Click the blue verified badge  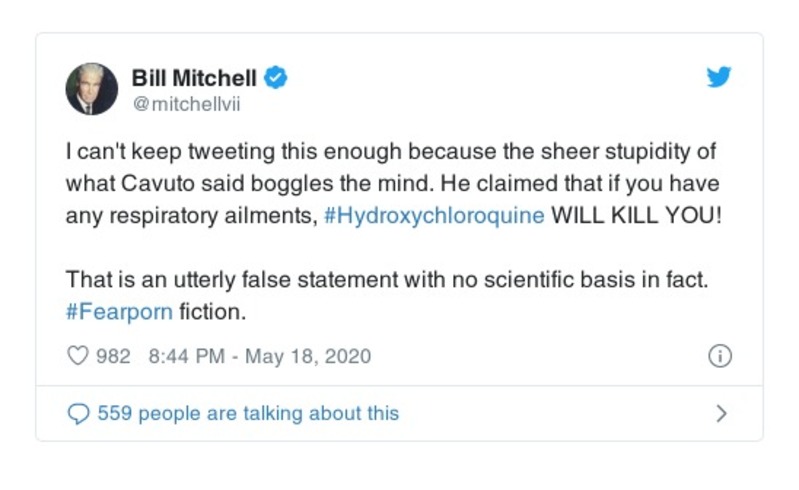click(x=277, y=78)
